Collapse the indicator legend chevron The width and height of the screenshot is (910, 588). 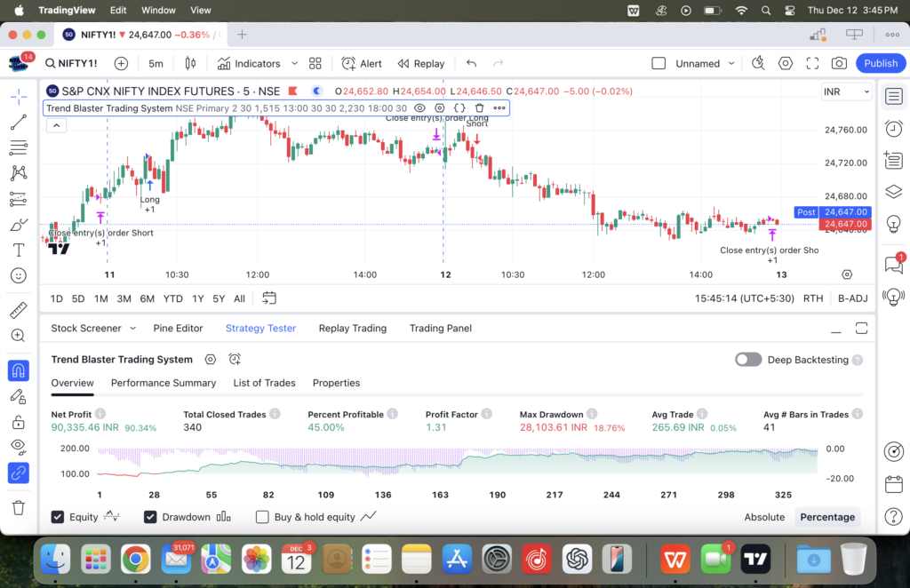[56, 125]
